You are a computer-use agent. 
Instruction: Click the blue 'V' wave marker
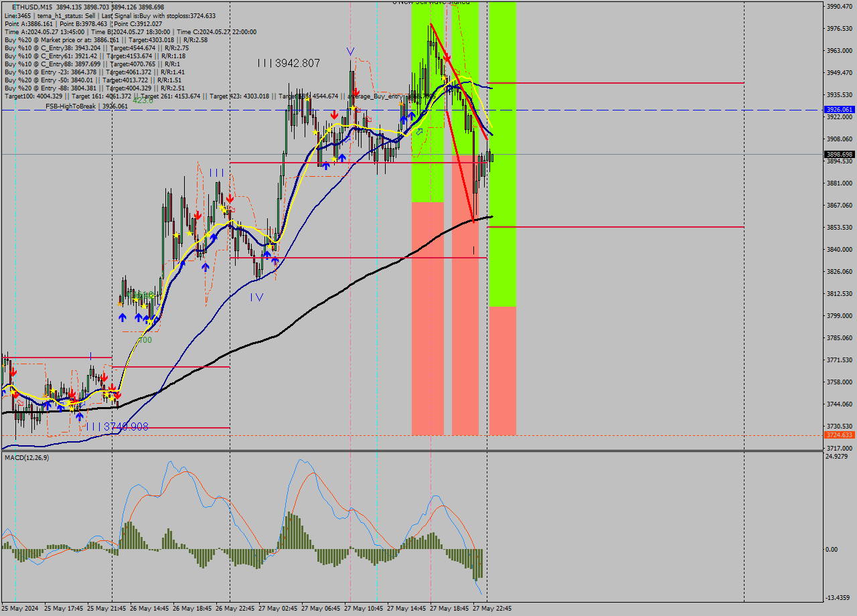(x=350, y=52)
